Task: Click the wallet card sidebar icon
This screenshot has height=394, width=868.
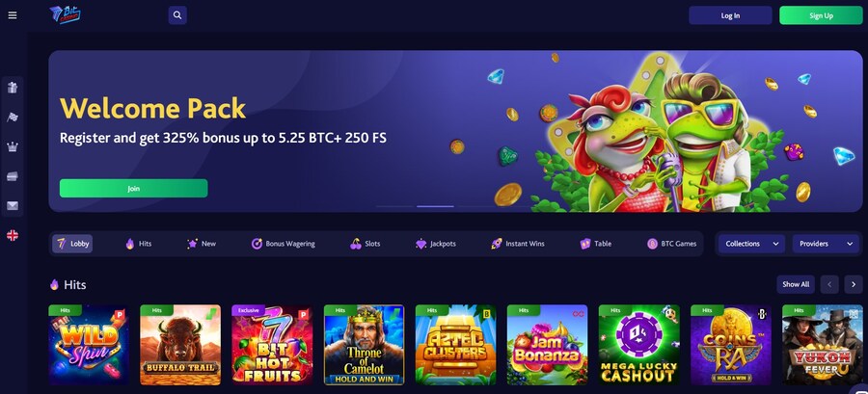Action: coord(13,176)
